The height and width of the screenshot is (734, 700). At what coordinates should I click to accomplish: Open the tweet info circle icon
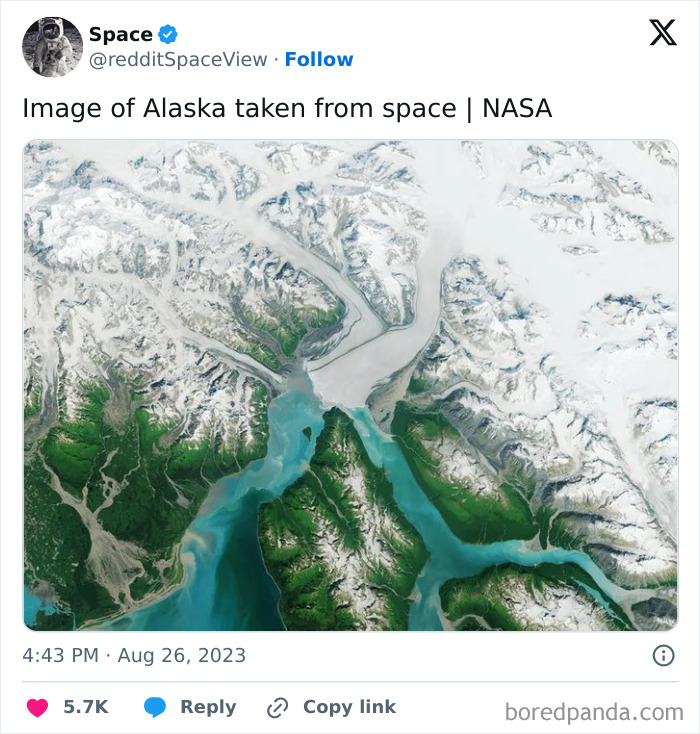pos(663,656)
